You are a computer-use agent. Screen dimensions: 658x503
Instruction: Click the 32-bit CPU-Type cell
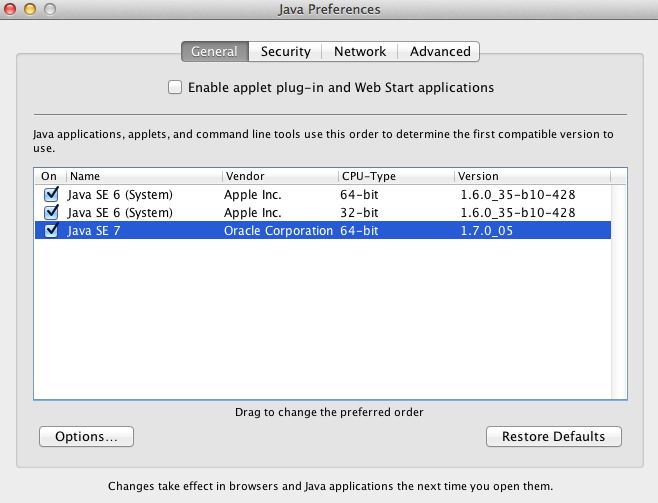(359, 213)
